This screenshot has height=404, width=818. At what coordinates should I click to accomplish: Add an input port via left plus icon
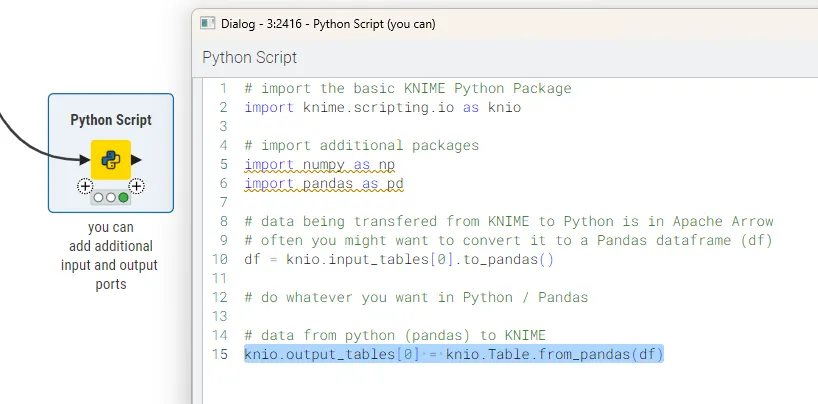[85, 186]
